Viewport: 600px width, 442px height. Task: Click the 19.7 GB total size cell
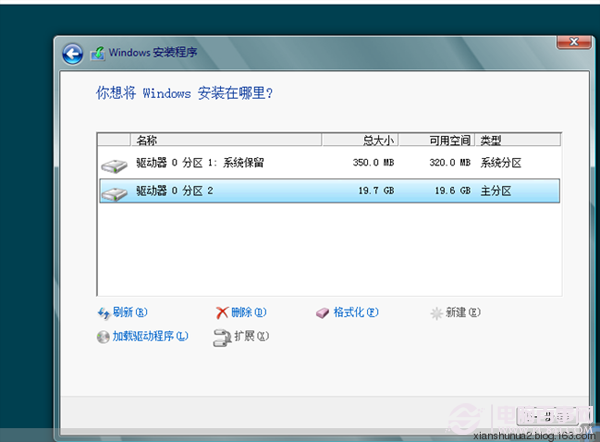coord(376,191)
